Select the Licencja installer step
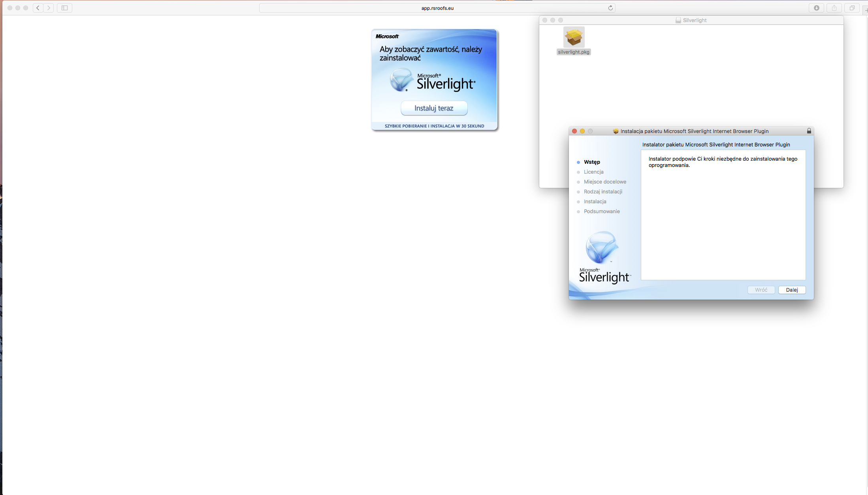 [593, 172]
